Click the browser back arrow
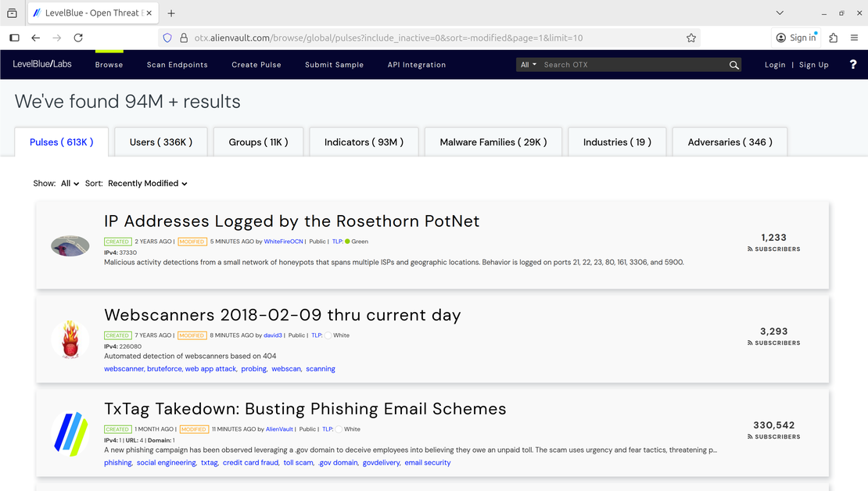Image resolution: width=868 pixels, height=491 pixels. [36, 38]
